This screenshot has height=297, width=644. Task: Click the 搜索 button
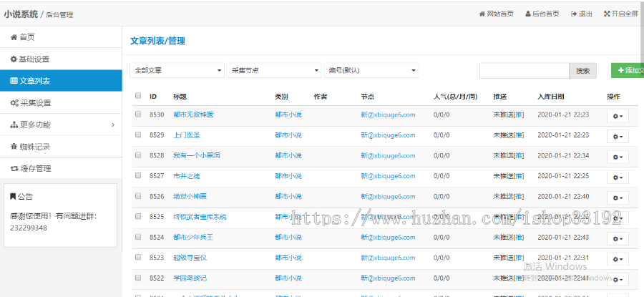coord(582,71)
